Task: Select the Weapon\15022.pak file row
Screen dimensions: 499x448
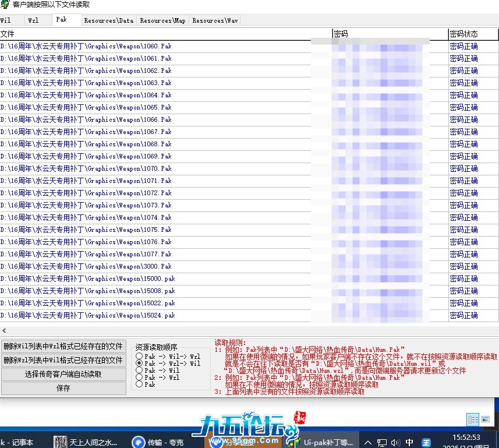Action: [249, 303]
